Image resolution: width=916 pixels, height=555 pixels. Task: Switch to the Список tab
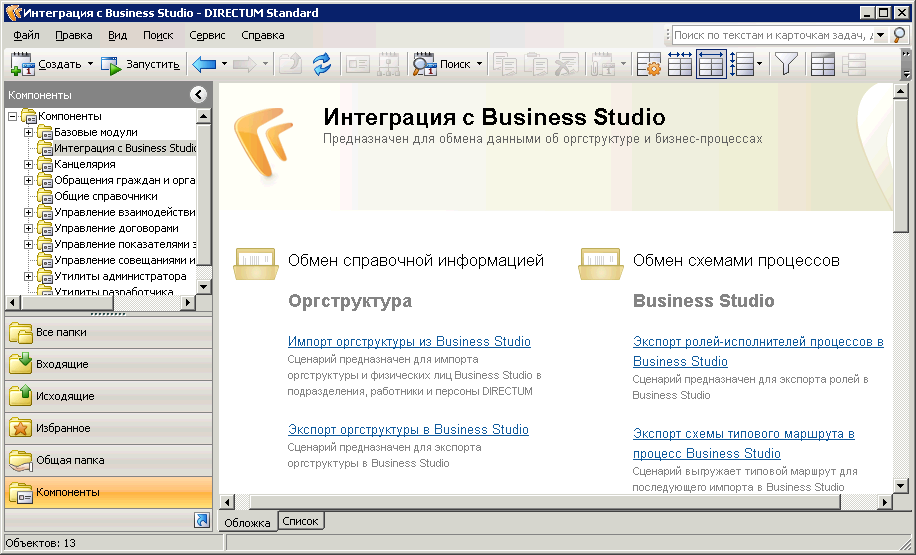[x=300, y=522]
